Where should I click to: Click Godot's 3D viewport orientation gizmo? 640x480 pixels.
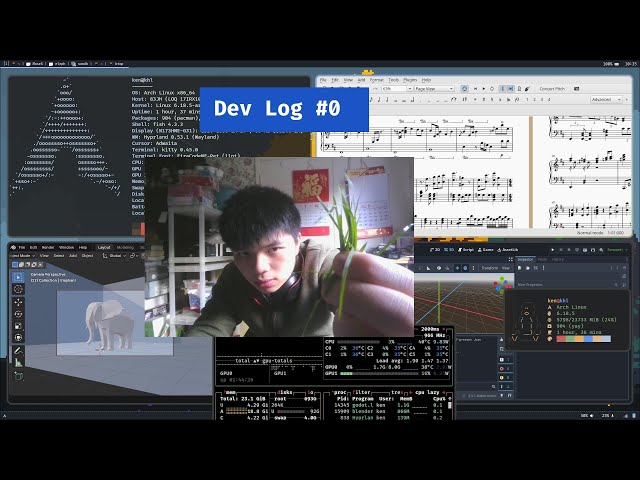[502, 283]
